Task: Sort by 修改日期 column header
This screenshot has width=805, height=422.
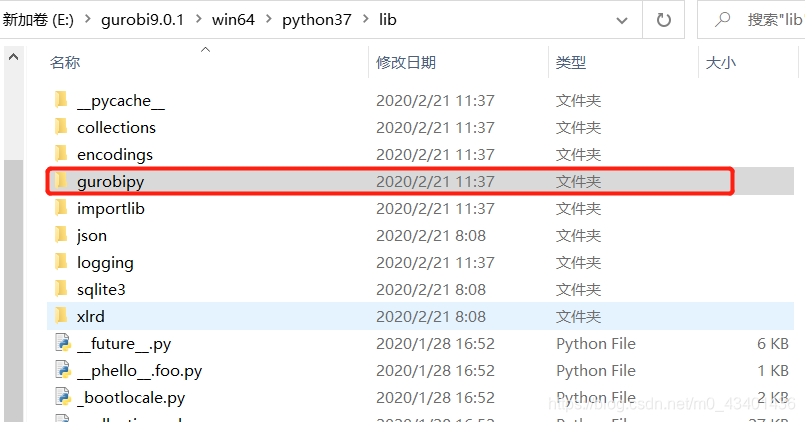Action: point(406,62)
